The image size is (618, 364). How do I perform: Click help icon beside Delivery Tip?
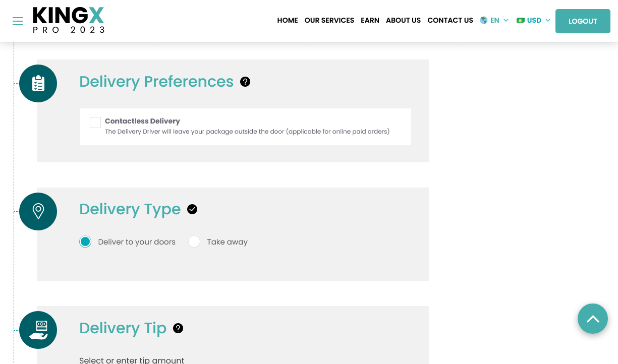pyautogui.click(x=178, y=328)
